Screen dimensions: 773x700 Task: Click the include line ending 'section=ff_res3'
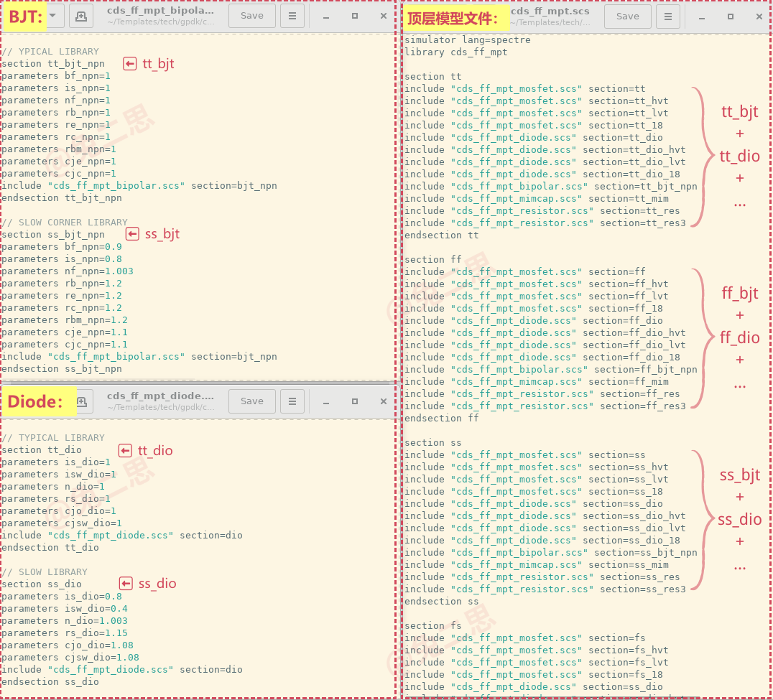pos(545,406)
